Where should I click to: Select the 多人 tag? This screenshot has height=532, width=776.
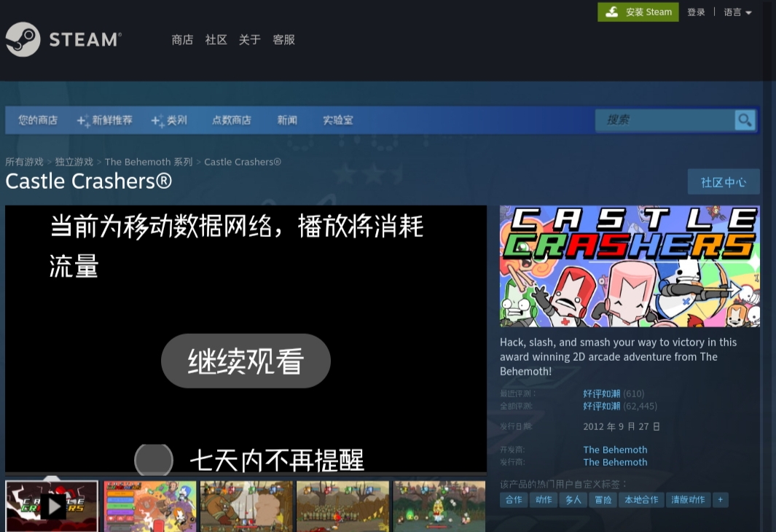click(573, 500)
